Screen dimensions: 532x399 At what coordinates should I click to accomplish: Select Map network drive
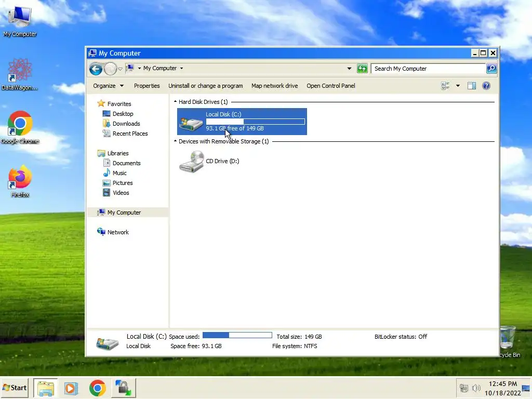point(274,86)
